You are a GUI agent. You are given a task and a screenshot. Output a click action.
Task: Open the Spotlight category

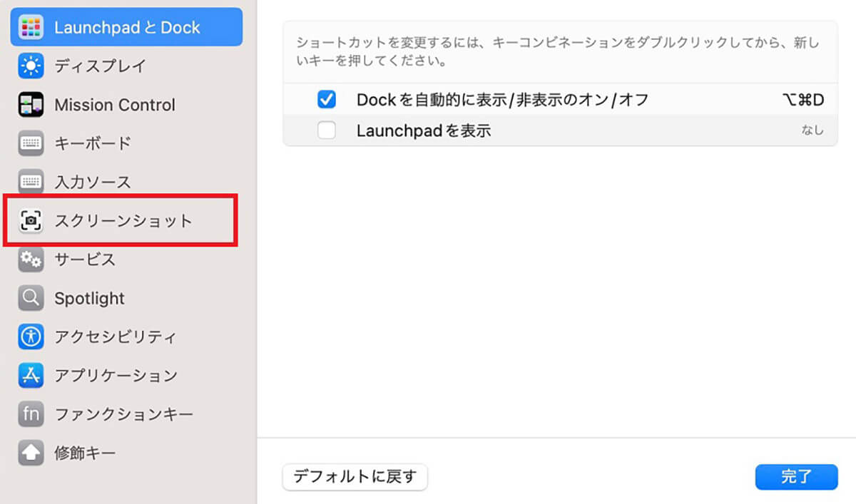(127, 298)
